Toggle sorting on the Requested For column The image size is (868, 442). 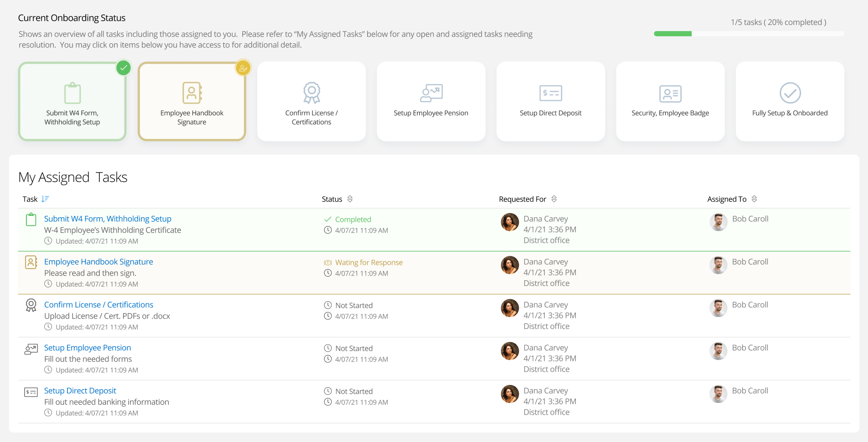point(555,199)
